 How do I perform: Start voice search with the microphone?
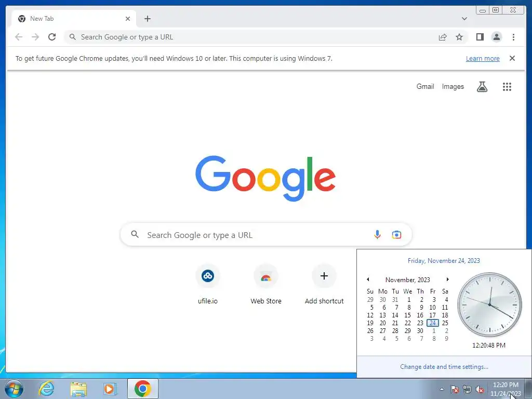377,234
